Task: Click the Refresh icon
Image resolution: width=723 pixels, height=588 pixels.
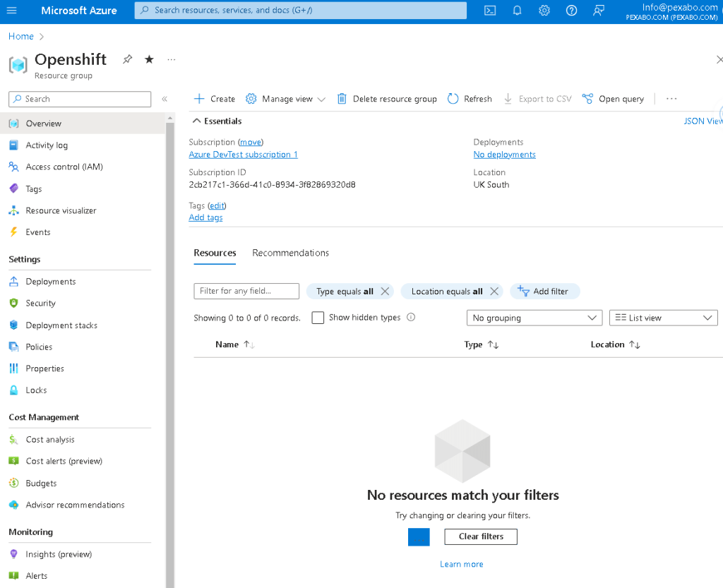Action: [x=453, y=99]
